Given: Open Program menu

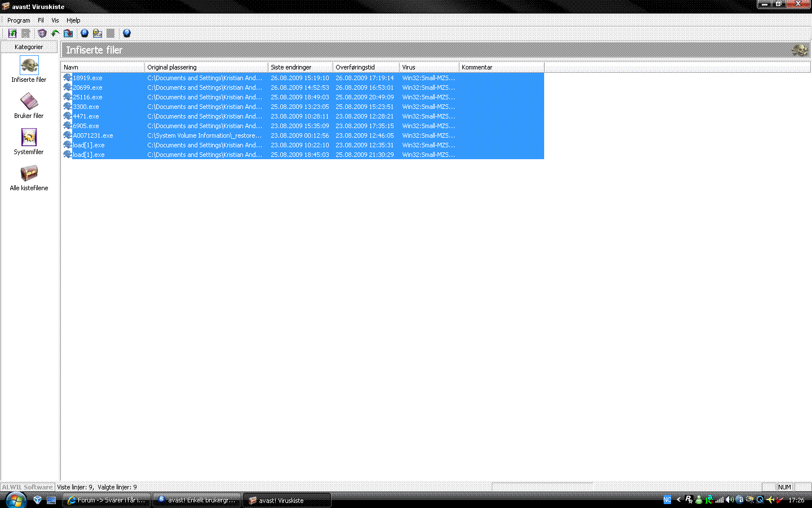Looking at the screenshot, I should pyautogui.click(x=19, y=20).
